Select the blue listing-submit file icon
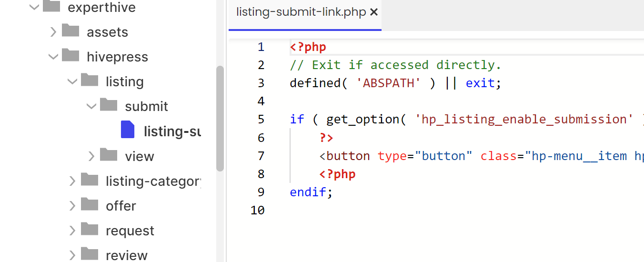This screenshot has width=644, height=262. pyautogui.click(x=128, y=130)
